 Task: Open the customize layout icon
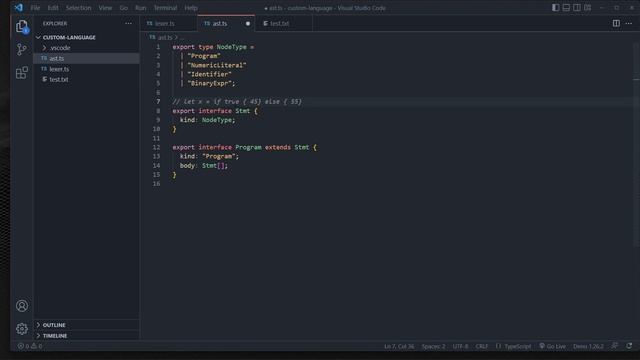[587, 7]
